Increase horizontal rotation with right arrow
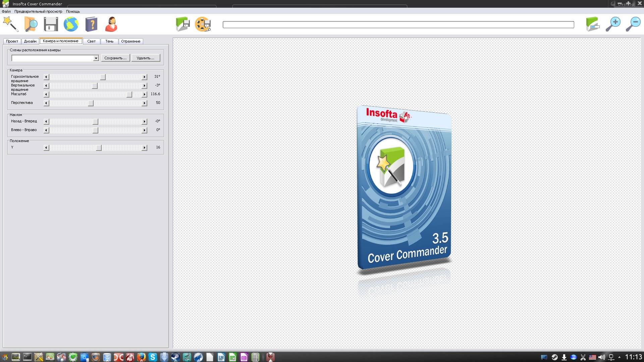644x362 pixels. tap(144, 77)
